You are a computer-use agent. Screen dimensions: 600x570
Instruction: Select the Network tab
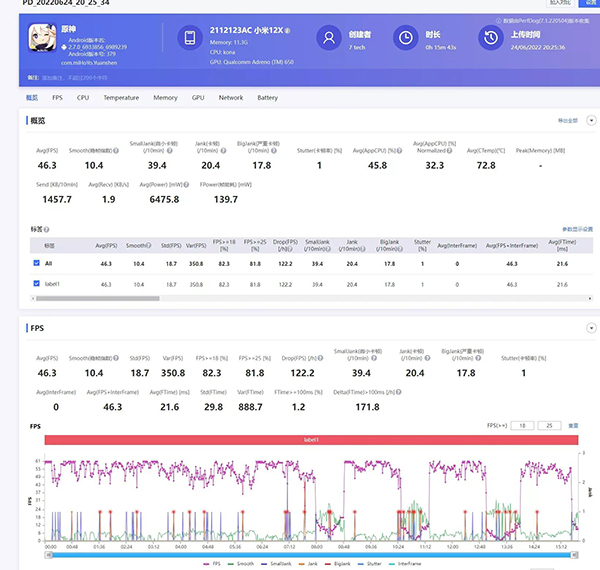click(x=231, y=98)
